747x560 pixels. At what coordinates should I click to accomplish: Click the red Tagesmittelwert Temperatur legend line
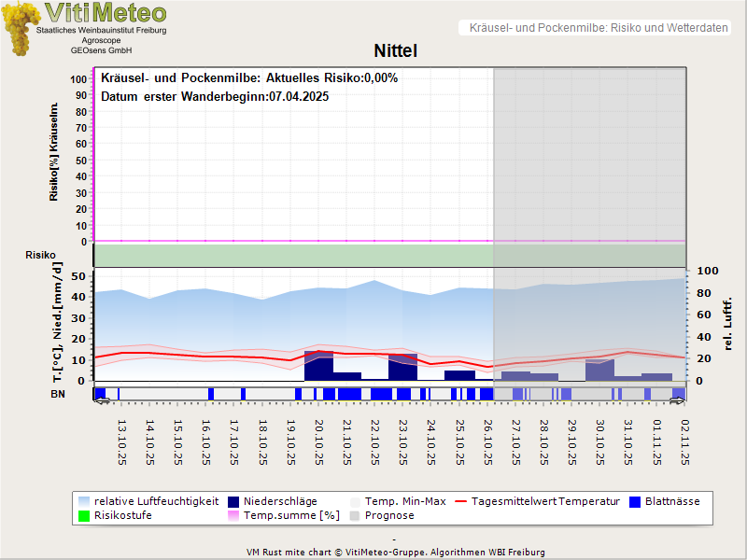[x=458, y=501]
